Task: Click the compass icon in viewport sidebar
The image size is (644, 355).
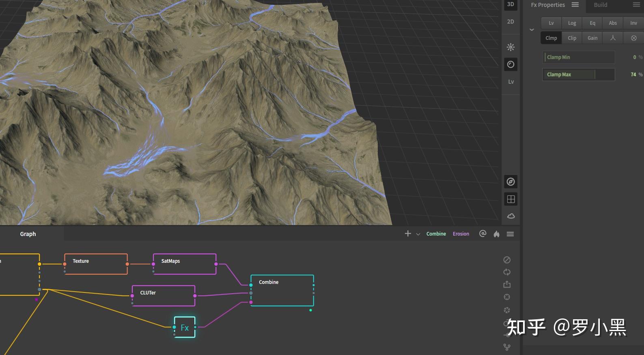Action: (x=510, y=182)
